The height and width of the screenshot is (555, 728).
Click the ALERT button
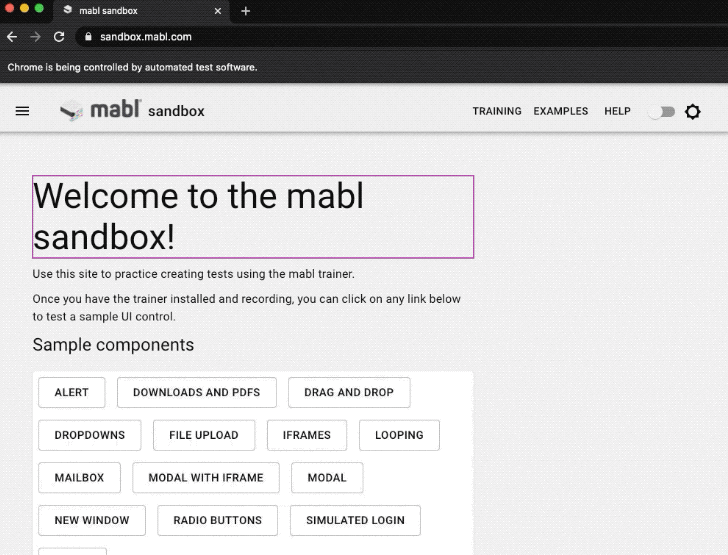[72, 392]
